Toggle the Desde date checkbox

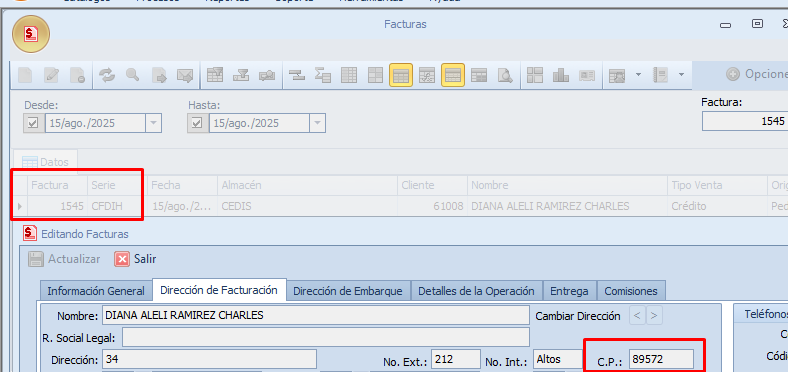pos(33,123)
